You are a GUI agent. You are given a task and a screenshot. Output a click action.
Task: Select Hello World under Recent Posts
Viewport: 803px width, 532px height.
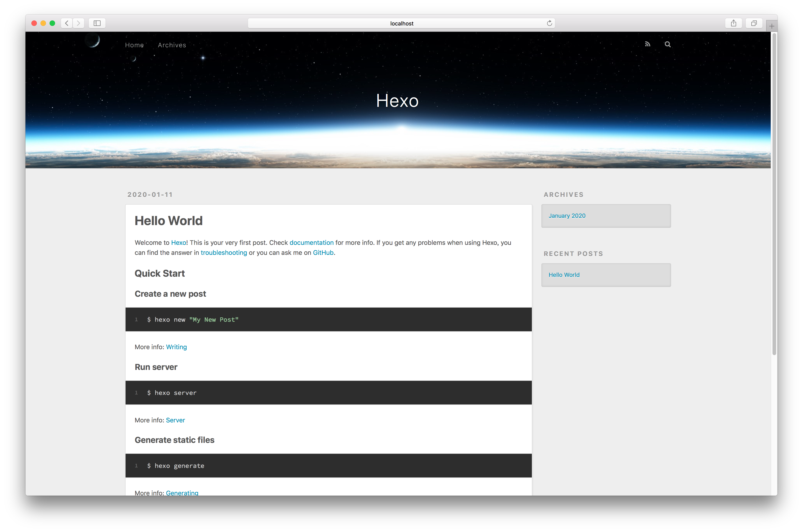point(564,275)
